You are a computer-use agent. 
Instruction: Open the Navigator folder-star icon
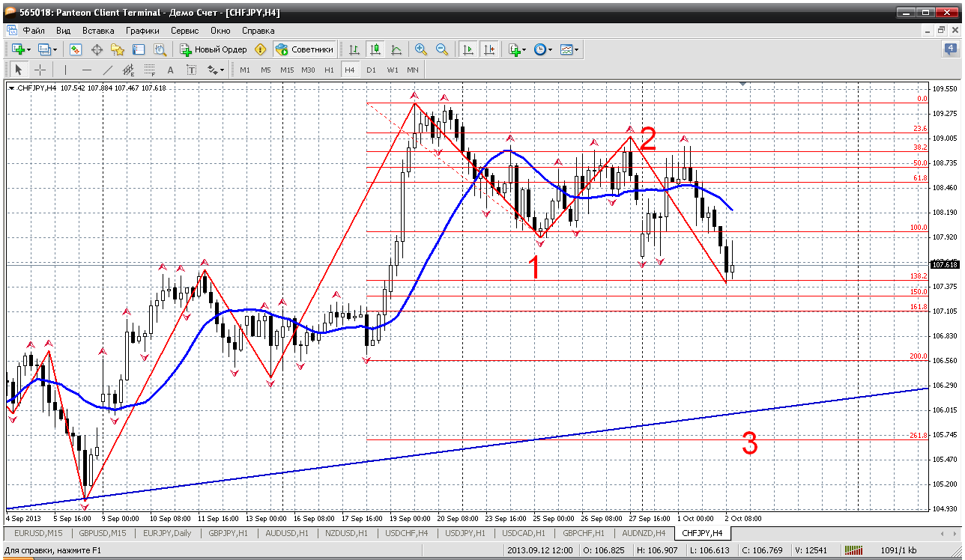pyautogui.click(x=118, y=49)
